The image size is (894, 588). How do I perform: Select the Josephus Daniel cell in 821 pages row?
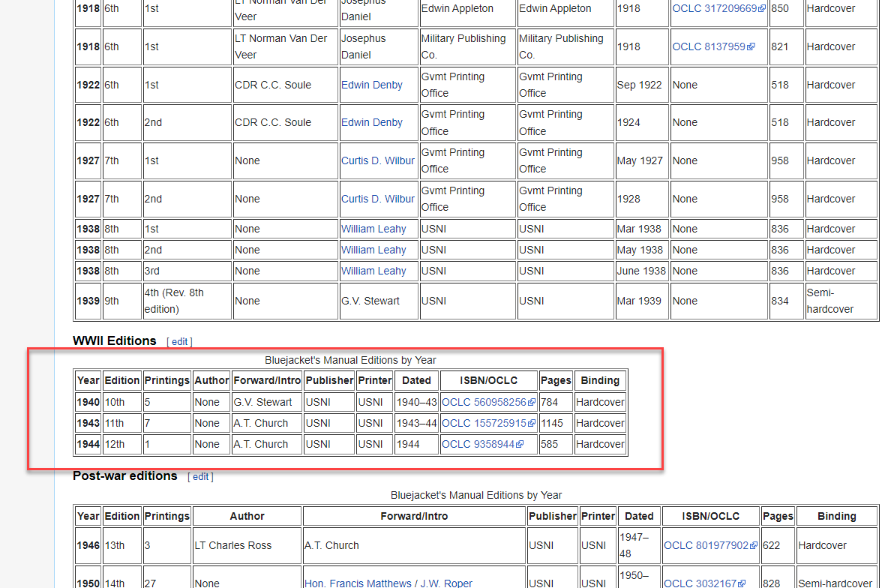379,46
